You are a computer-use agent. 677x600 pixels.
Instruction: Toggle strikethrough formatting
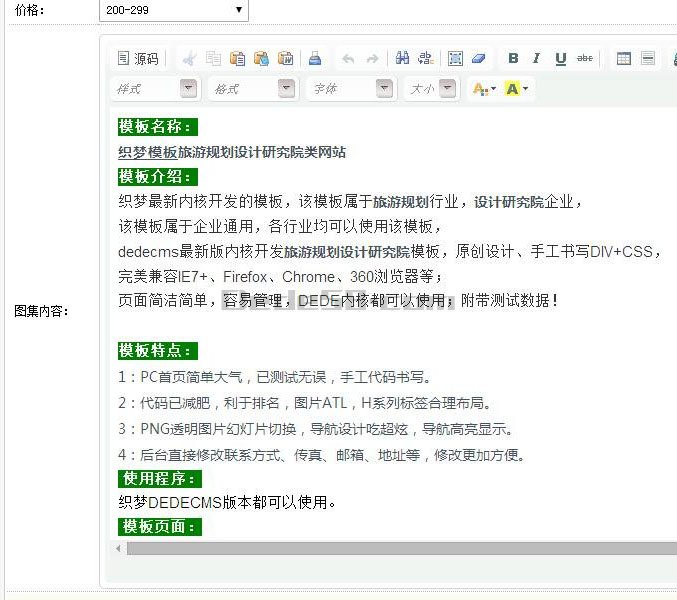[x=585, y=59]
